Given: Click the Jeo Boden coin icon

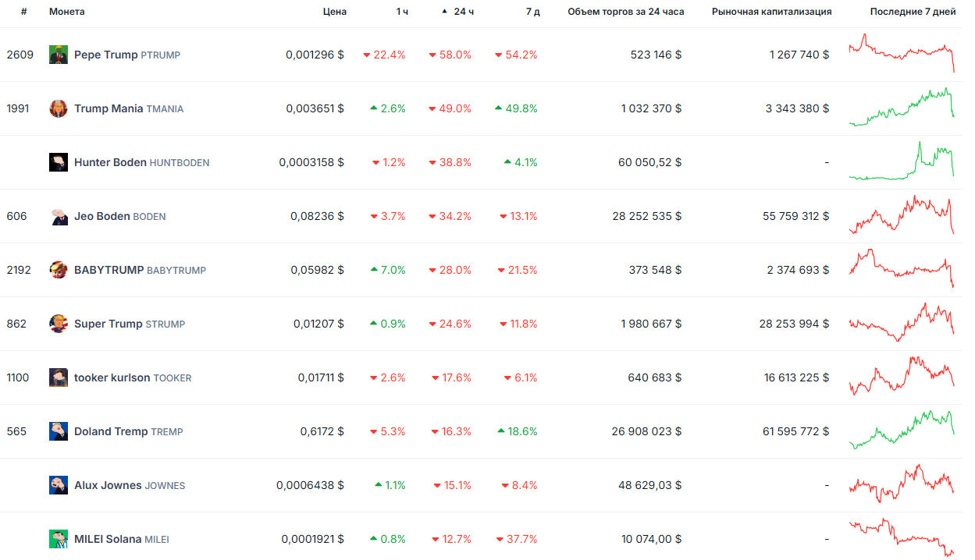Looking at the screenshot, I should [x=59, y=216].
